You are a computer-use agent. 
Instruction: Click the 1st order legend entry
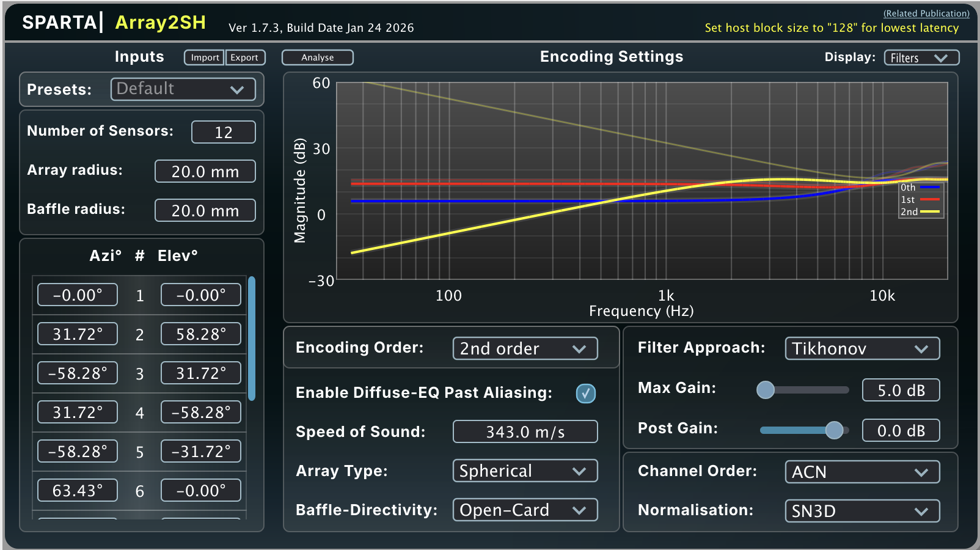(x=920, y=200)
